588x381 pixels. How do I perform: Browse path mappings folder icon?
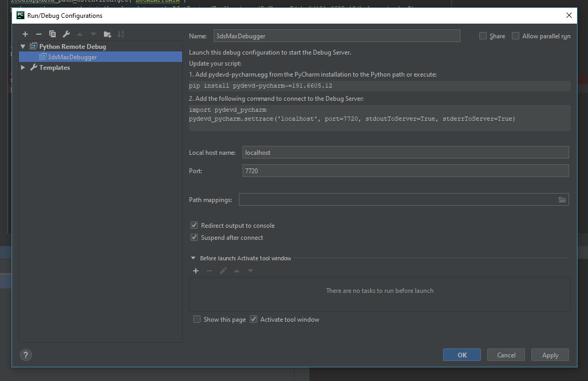click(x=562, y=199)
